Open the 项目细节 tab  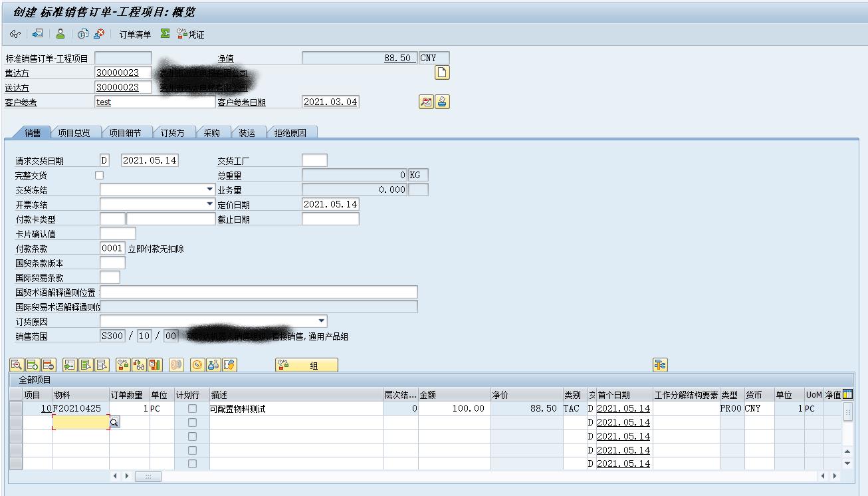coord(125,132)
